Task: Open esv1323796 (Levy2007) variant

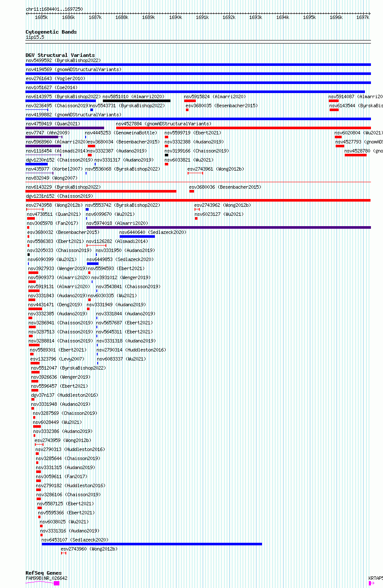Action: coord(57,359)
